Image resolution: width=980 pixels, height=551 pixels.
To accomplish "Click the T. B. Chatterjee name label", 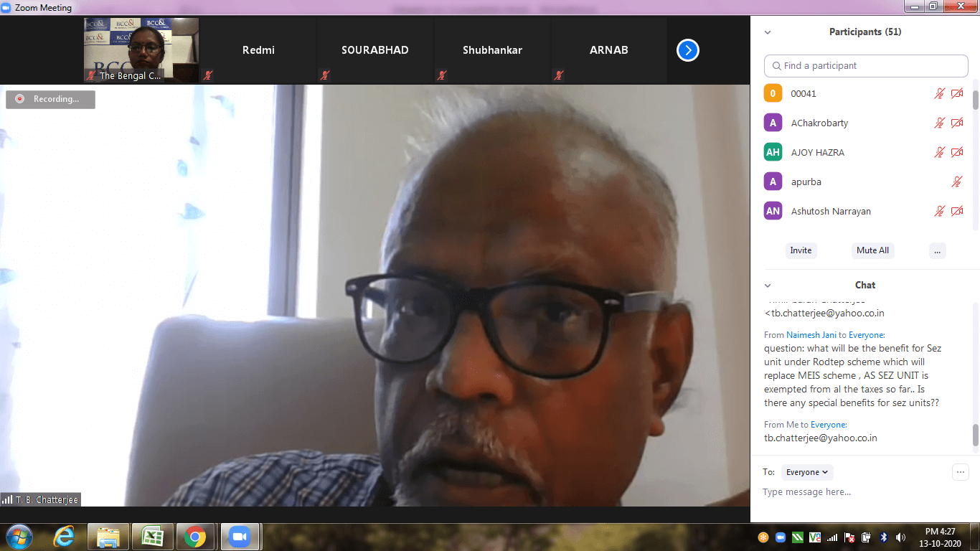I will pyautogui.click(x=47, y=499).
